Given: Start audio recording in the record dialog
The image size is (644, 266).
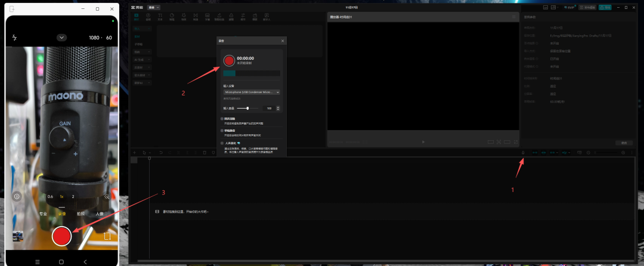Looking at the screenshot, I should click(x=229, y=61).
